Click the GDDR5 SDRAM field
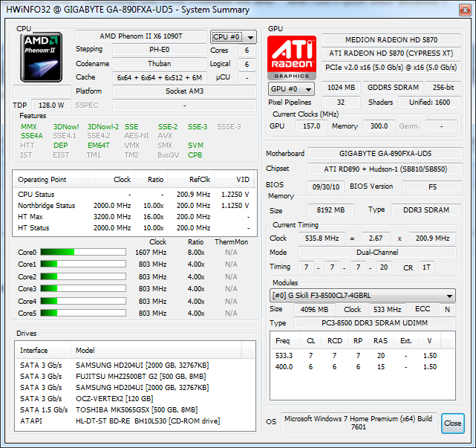 (393, 88)
